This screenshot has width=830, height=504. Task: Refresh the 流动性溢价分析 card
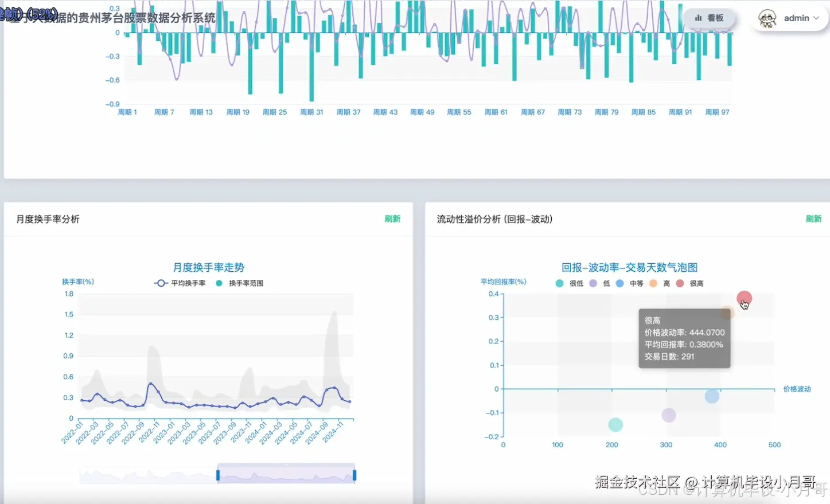pyautogui.click(x=813, y=219)
